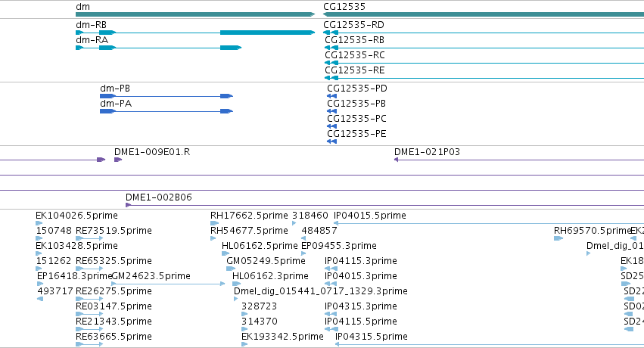This screenshot has height=348, width=644.
Task: Click the dm gene span bar
Action: point(195,14)
